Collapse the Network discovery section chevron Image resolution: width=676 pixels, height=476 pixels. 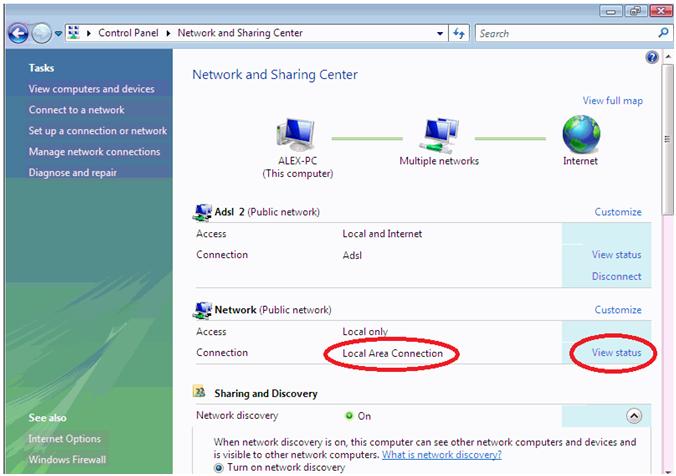[633, 416]
